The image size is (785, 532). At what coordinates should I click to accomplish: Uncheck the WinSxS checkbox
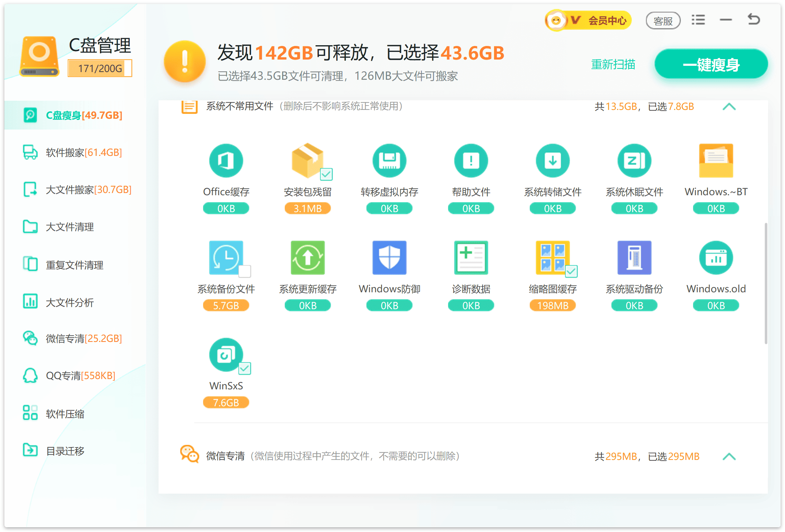pyautogui.click(x=245, y=368)
